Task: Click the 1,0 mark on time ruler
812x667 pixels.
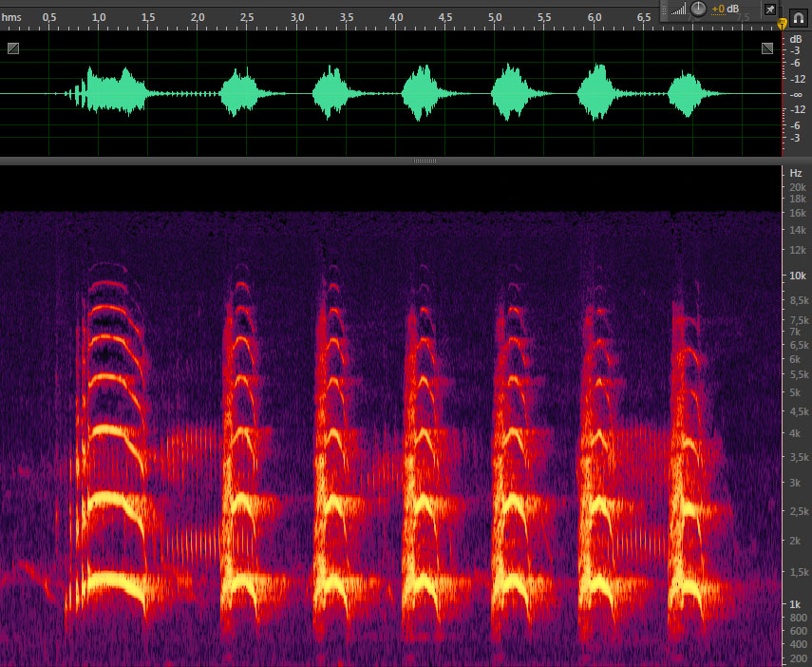Action: point(99,17)
